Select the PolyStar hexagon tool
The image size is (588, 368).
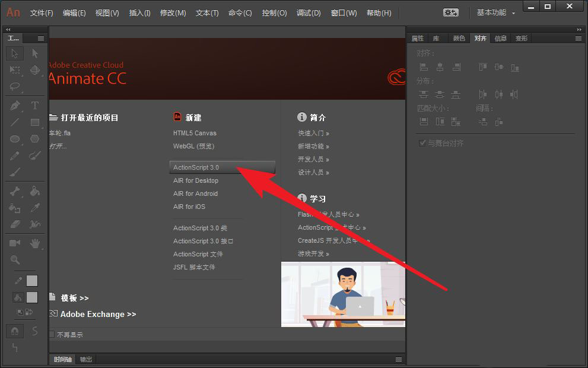[35, 139]
